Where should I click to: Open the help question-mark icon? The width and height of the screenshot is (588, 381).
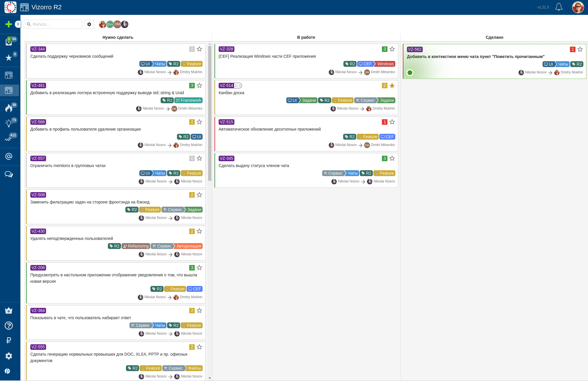point(9,326)
